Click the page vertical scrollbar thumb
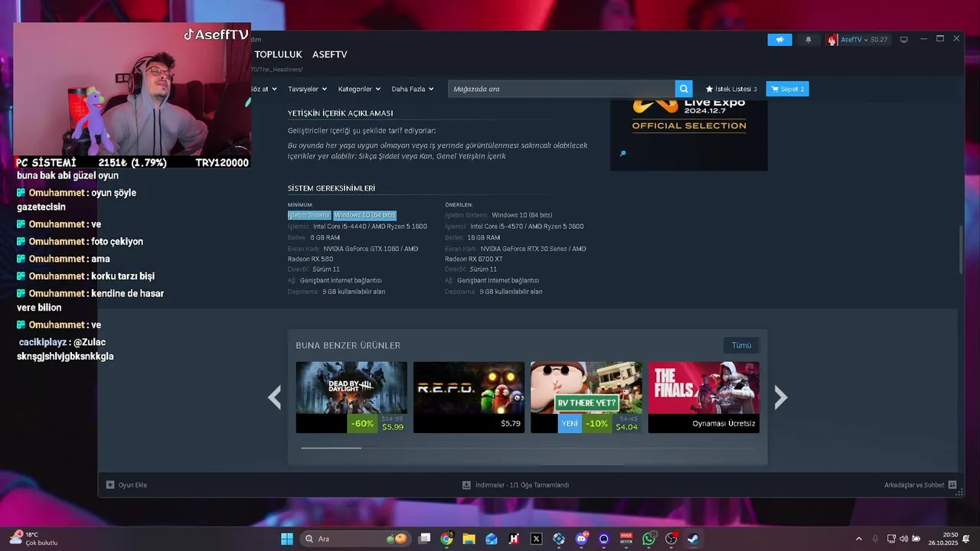Viewport: 980px width, 551px height. [961, 250]
